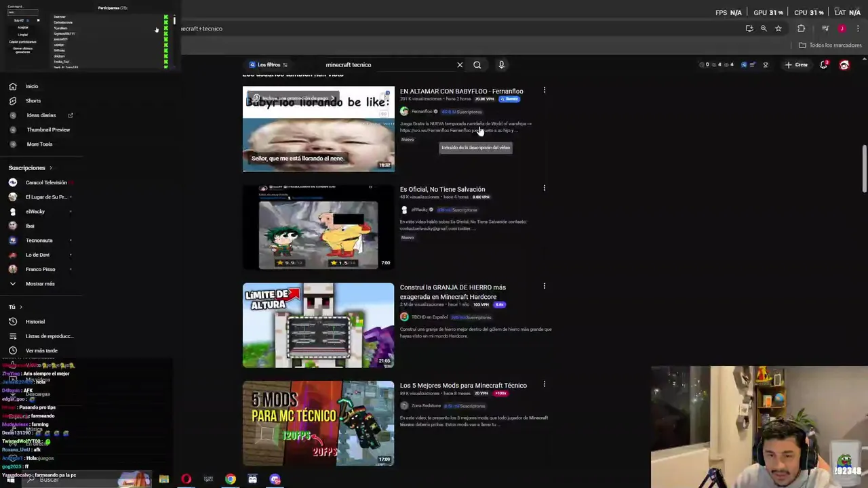Open Ideas diarias sidebar entry
Screen dimensions: 868x488
point(41,115)
